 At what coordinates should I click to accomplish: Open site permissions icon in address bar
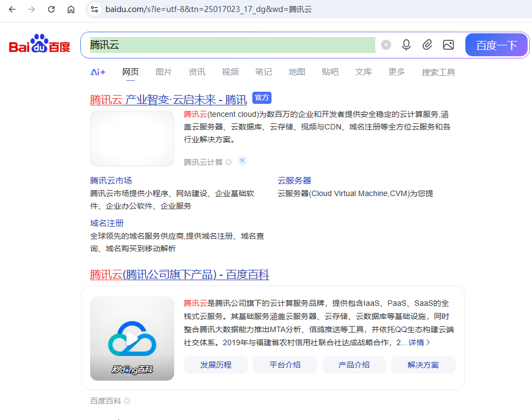tap(95, 9)
